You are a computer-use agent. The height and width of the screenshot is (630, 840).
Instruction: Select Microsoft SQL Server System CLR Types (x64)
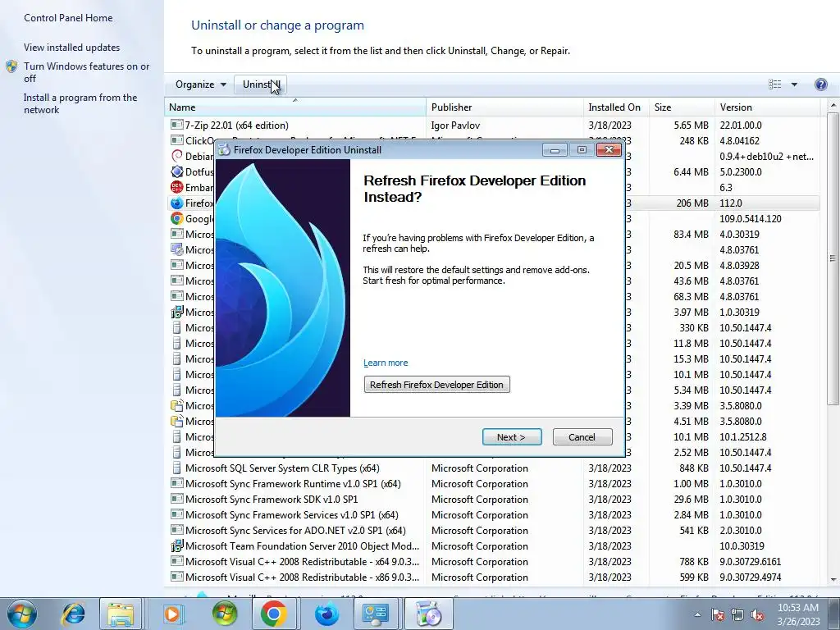[492, 468]
